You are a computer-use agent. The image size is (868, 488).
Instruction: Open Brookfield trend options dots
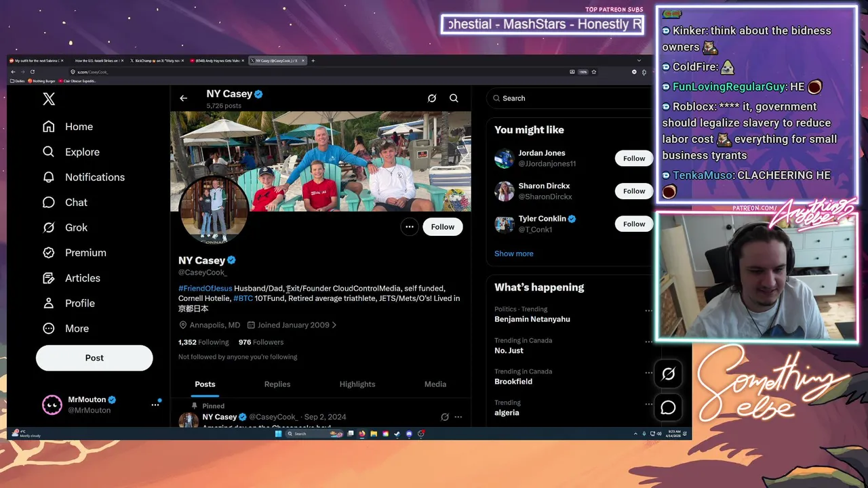click(648, 372)
